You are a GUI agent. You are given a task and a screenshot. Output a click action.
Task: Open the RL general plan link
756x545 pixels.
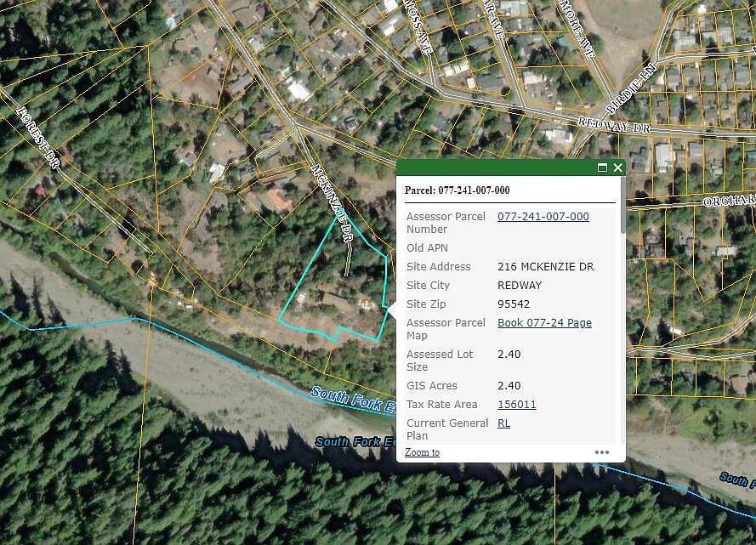click(x=503, y=423)
